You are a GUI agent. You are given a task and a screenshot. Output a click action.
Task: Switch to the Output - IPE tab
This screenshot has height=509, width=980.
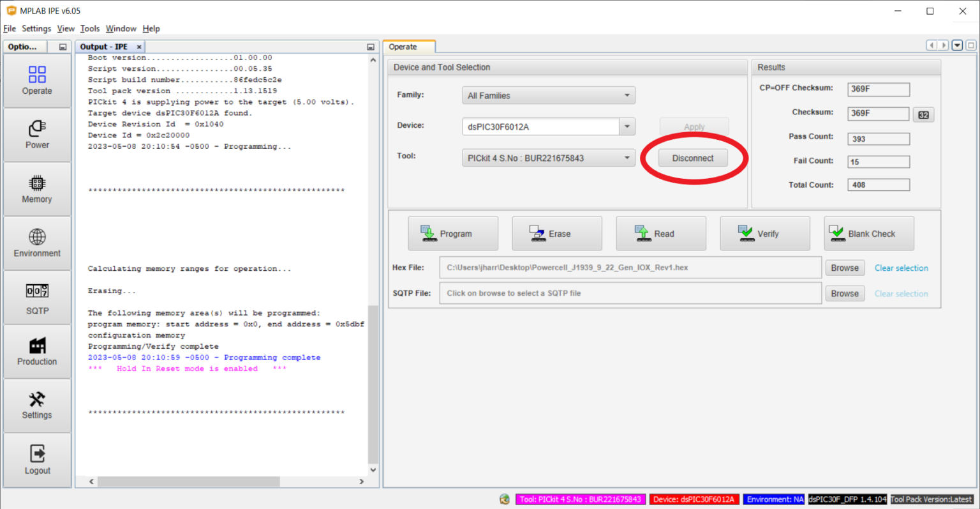click(104, 46)
